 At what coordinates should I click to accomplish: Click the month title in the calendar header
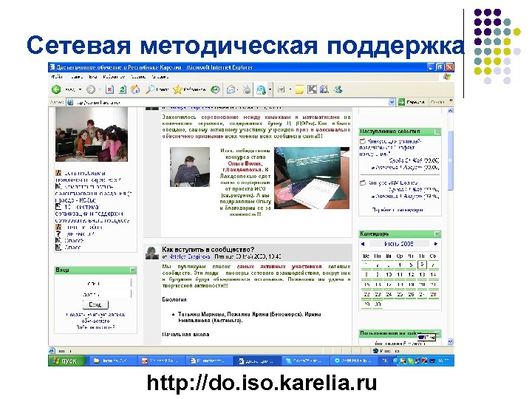tap(399, 244)
